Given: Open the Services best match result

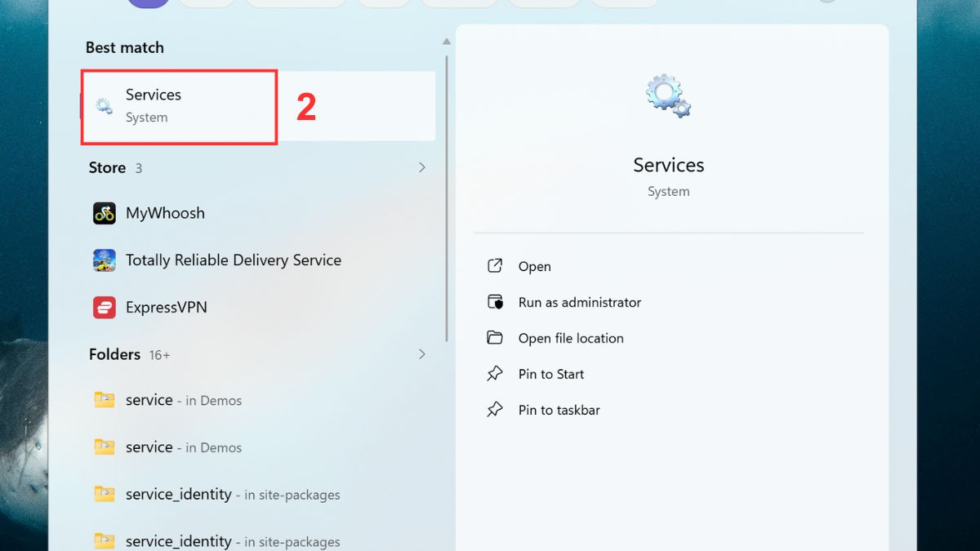Looking at the screenshot, I should pos(258,106).
